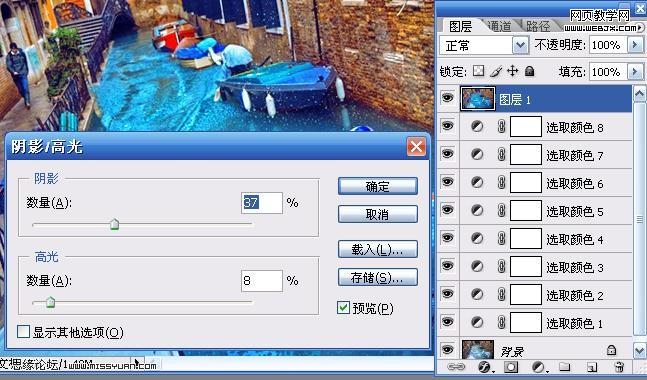Switch to the 通道 tab
The height and width of the screenshot is (380, 647).
click(x=499, y=26)
